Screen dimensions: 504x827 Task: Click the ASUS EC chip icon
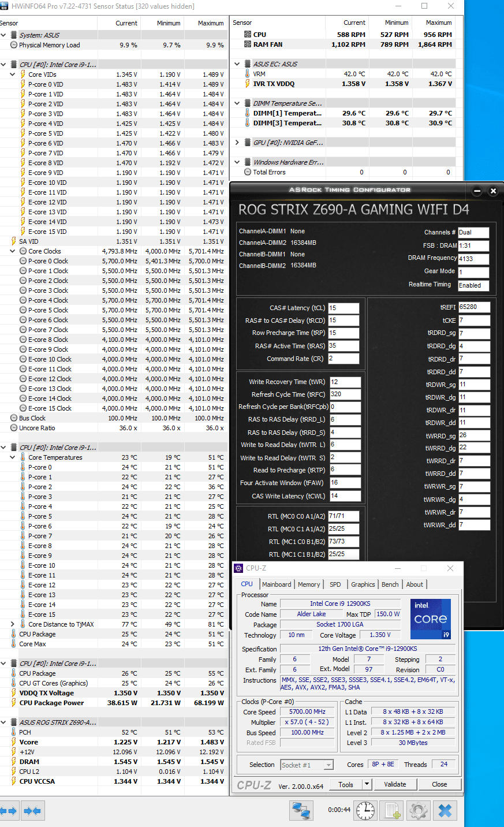(x=248, y=64)
